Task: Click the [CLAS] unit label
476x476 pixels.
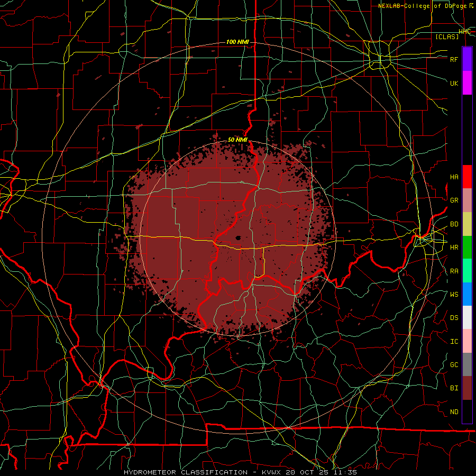Action: [447, 36]
